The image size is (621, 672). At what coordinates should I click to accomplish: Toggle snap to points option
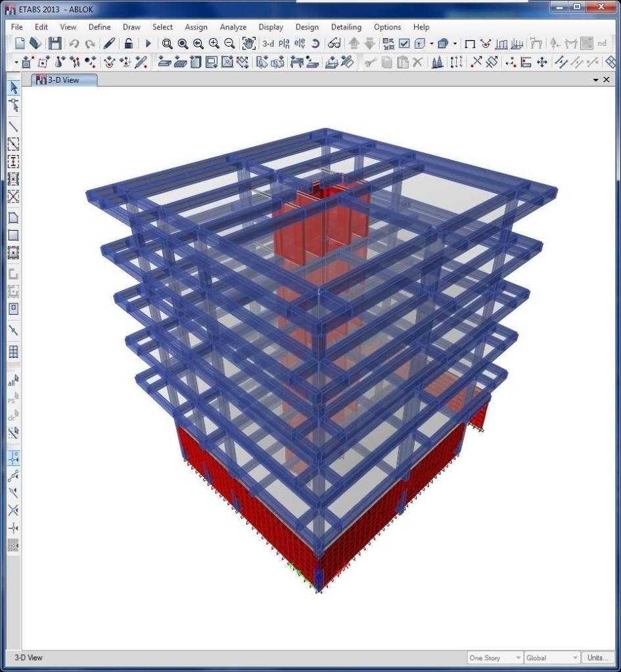[13, 459]
